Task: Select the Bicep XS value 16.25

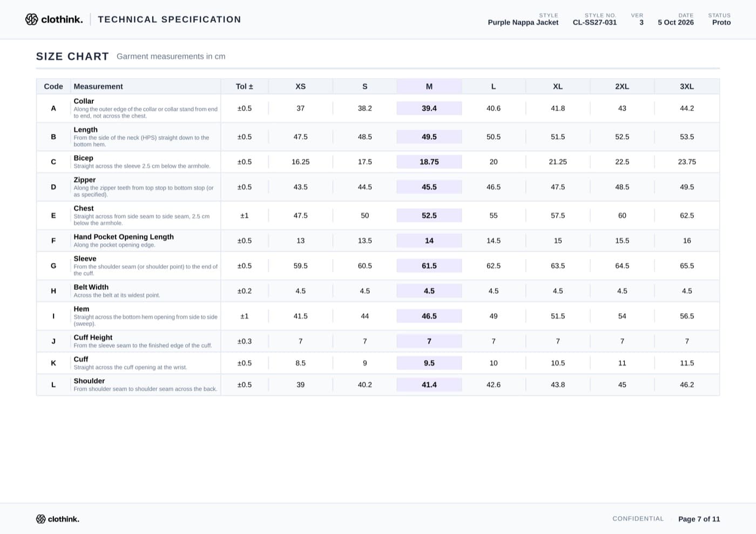Action: click(x=301, y=162)
